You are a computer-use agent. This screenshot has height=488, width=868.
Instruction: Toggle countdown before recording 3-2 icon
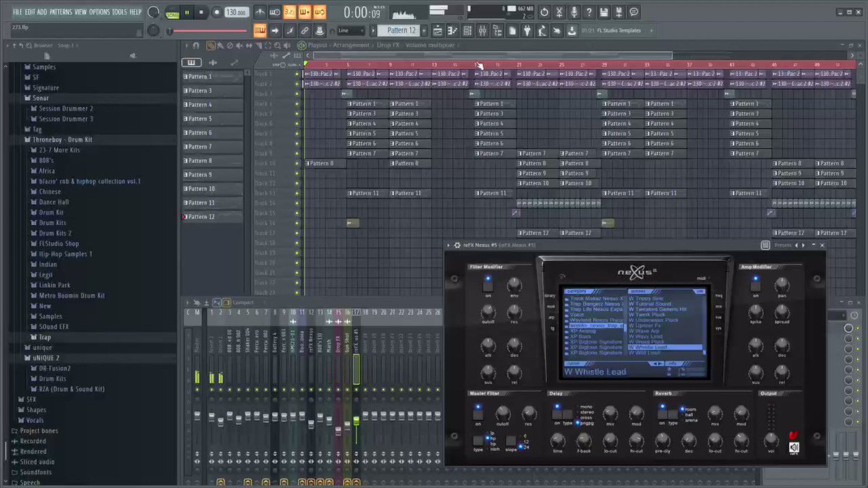click(x=289, y=12)
